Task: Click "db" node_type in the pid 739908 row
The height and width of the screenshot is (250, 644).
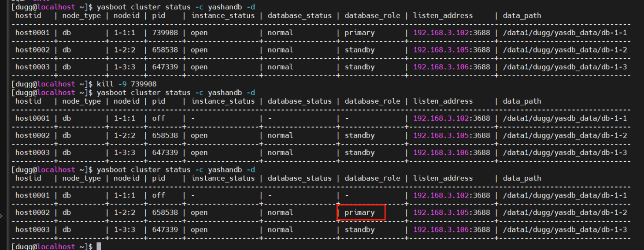Action: [x=67, y=33]
